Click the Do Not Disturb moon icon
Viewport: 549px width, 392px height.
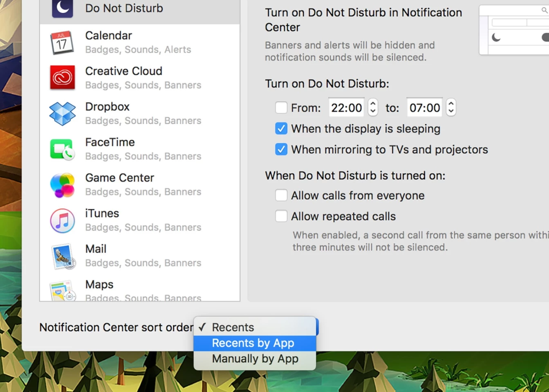tap(63, 8)
